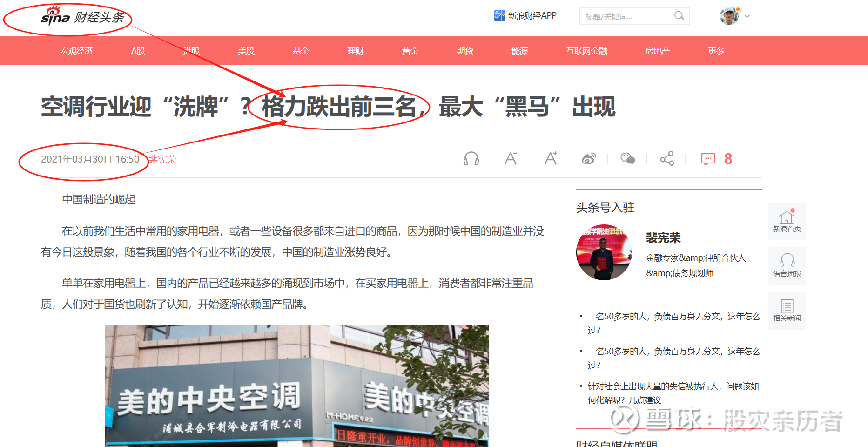Image resolution: width=868 pixels, height=447 pixels.
Task: Click publish date 2021年03月30日 16:50
Action: (90, 159)
